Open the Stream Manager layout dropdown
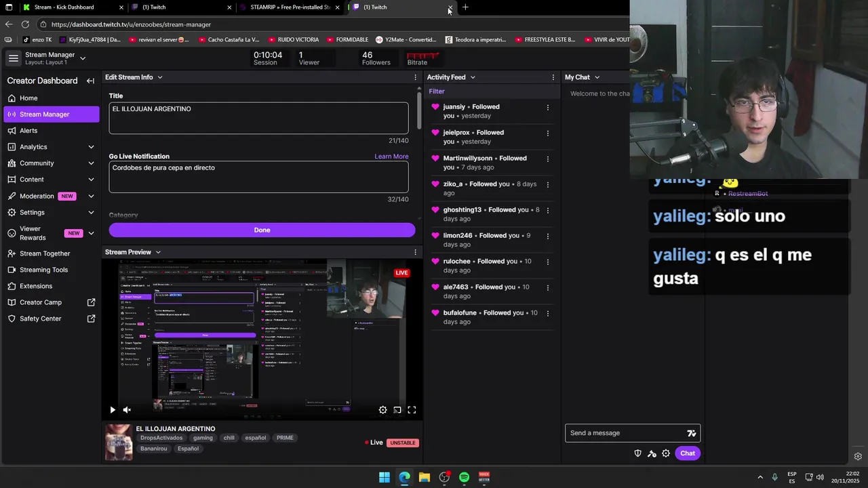Viewport: 868px width, 488px height. 83,58
